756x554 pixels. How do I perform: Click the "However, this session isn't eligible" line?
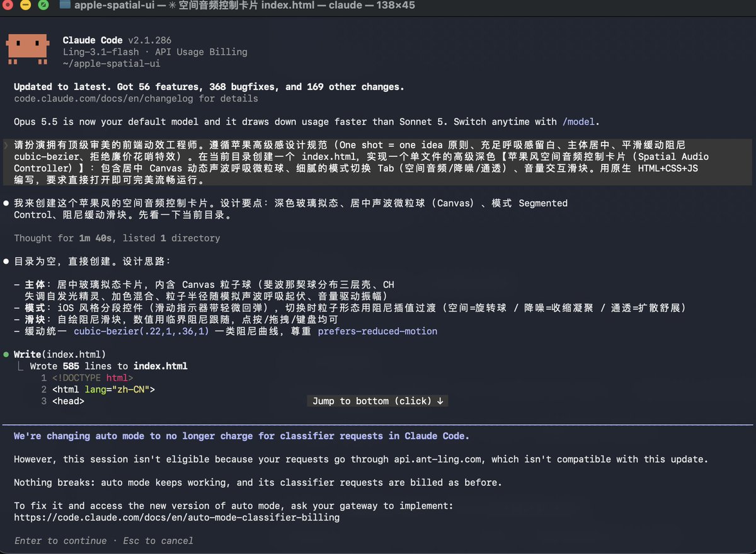[x=361, y=459]
